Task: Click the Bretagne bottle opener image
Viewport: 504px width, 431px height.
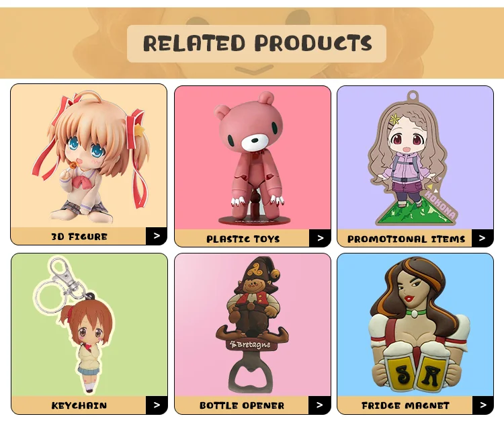Action: (252, 325)
